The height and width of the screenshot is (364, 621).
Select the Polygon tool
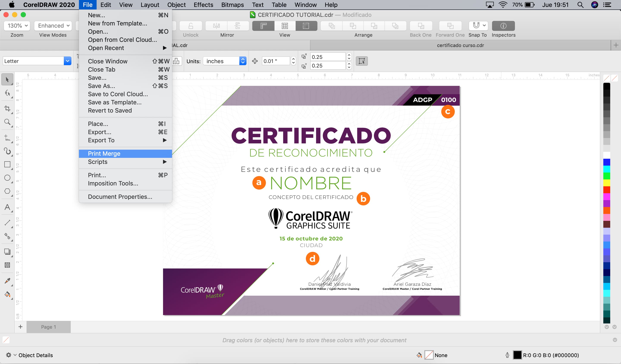pos(7,191)
